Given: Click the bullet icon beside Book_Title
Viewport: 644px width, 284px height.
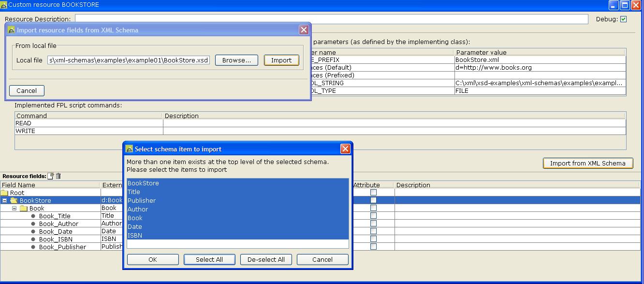Looking at the screenshot, I should (x=33, y=216).
